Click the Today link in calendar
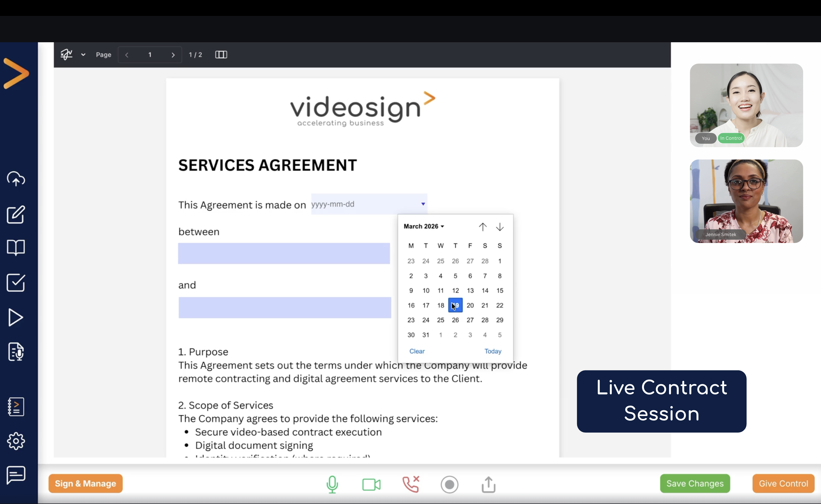 tap(493, 351)
